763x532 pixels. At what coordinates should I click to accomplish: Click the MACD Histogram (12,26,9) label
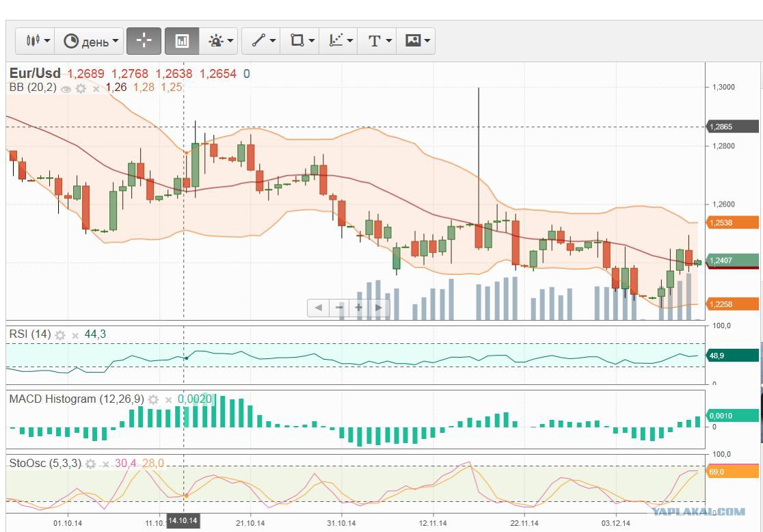pos(77,399)
